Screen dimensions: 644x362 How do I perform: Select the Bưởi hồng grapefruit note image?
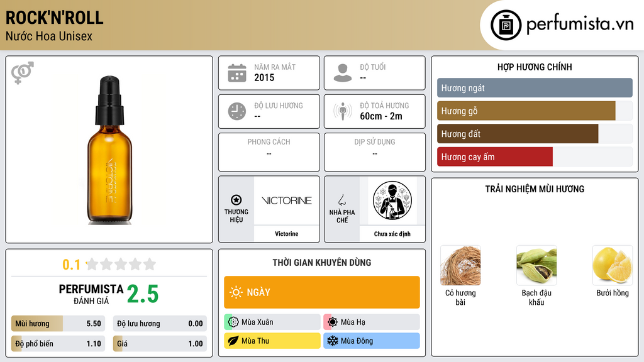tap(613, 266)
